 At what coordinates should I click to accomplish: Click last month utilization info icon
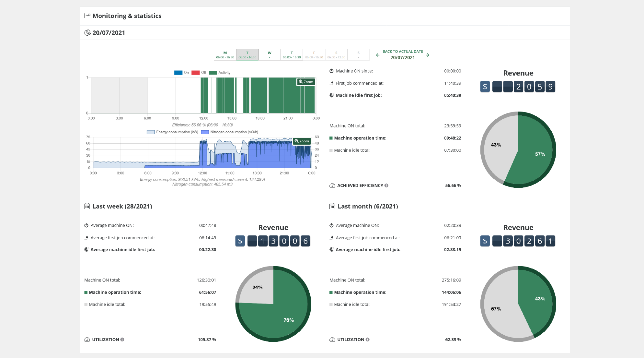click(x=367, y=340)
